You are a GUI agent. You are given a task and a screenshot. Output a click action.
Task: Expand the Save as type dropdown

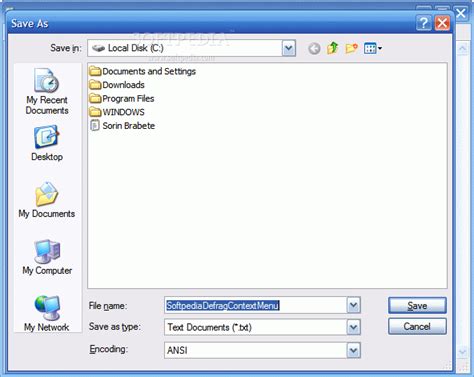click(x=353, y=327)
